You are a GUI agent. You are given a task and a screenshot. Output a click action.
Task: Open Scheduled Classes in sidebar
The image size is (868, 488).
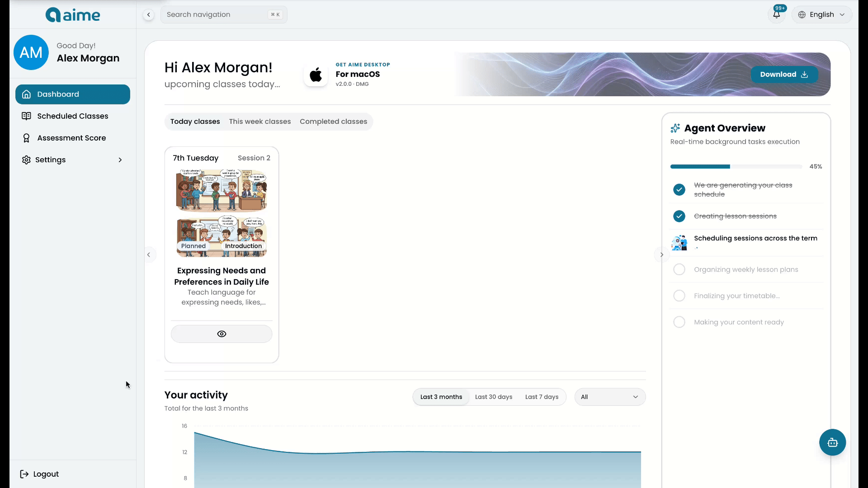(x=73, y=116)
